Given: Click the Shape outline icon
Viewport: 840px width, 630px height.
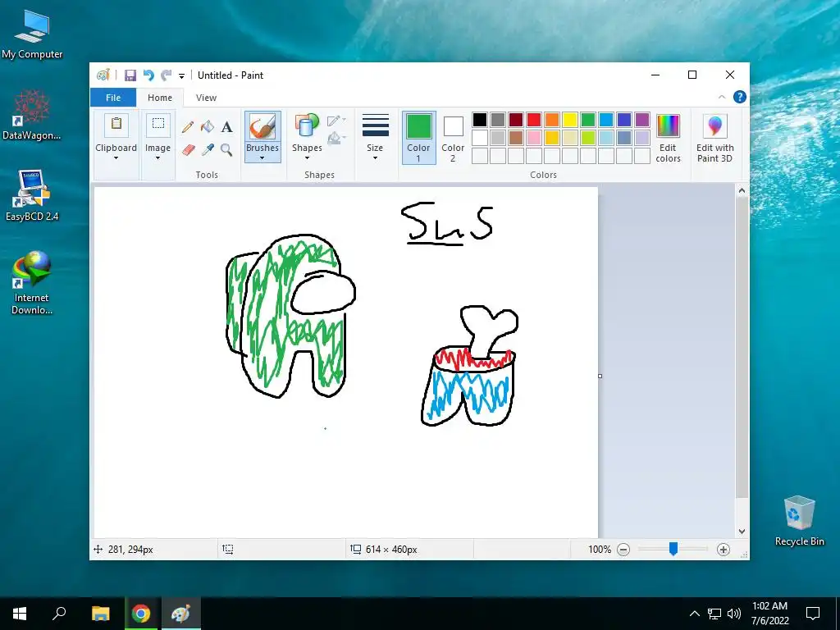Looking at the screenshot, I should 336,120.
